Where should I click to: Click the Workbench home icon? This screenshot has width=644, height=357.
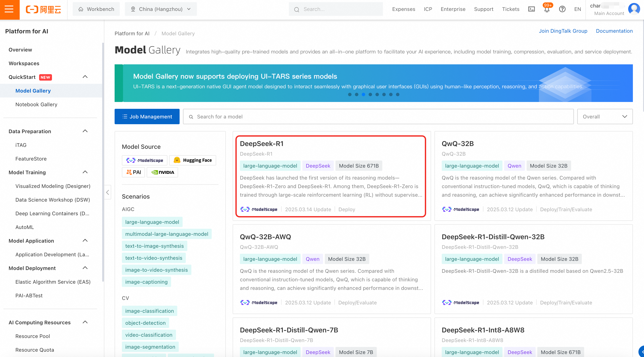pos(81,9)
